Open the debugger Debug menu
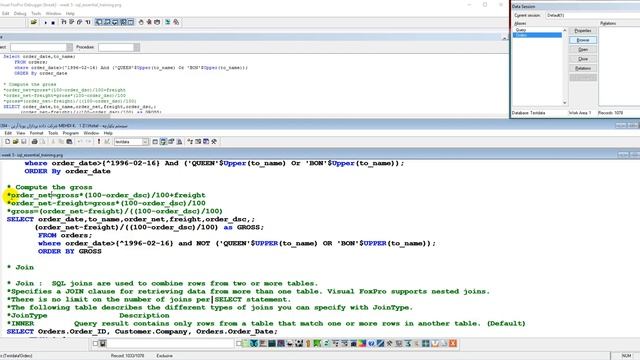This screenshot has width=640, height=360. [20, 13]
